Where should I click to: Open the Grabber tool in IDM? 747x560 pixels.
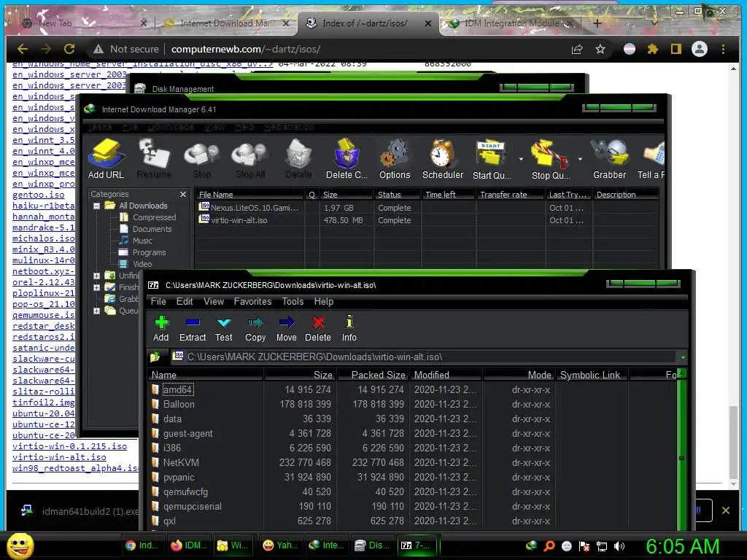[x=609, y=159]
